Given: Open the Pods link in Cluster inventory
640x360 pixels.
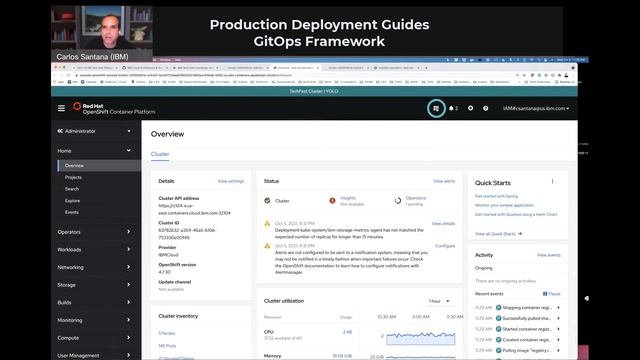Looking at the screenshot, I should [x=167, y=346].
